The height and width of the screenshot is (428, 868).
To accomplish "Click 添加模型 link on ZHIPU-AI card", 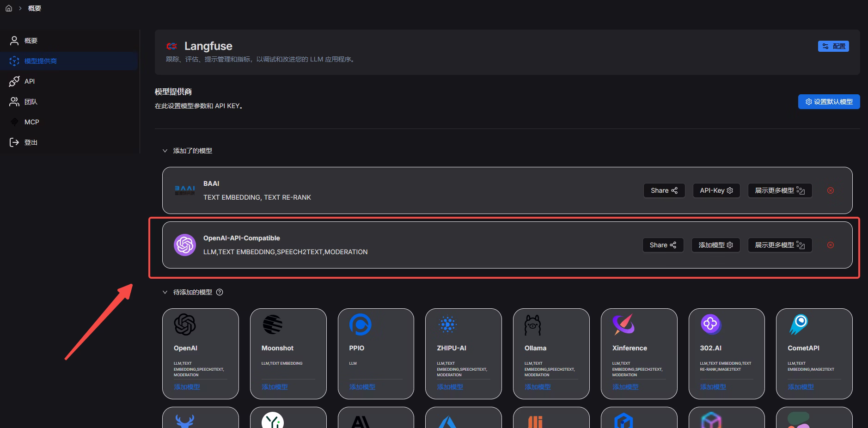I will (x=450, y=387).
